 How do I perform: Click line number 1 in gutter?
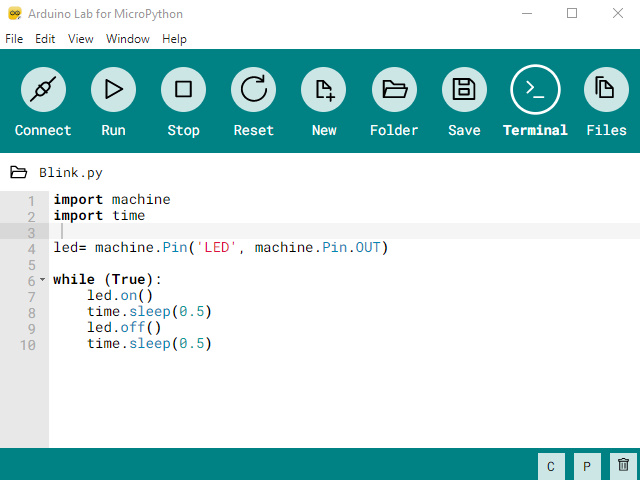pos(31,201)
